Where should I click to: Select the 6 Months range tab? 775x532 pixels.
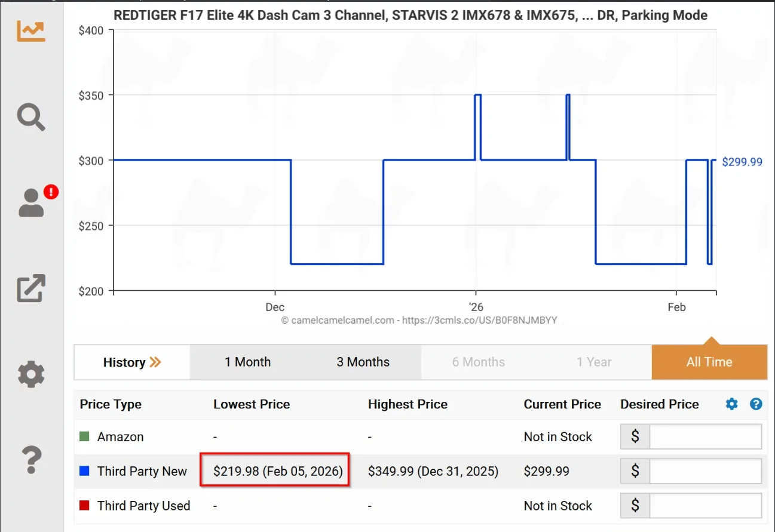(479, 362)
